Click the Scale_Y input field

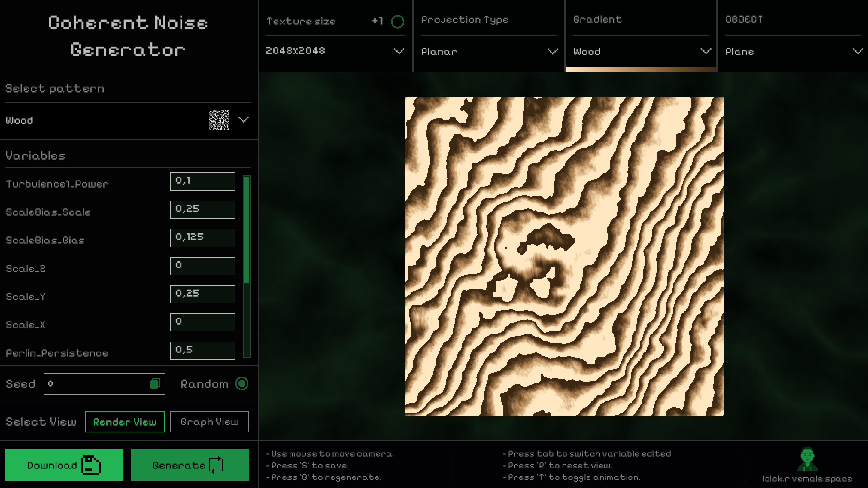pyautogui.click(x=202, y=294)
